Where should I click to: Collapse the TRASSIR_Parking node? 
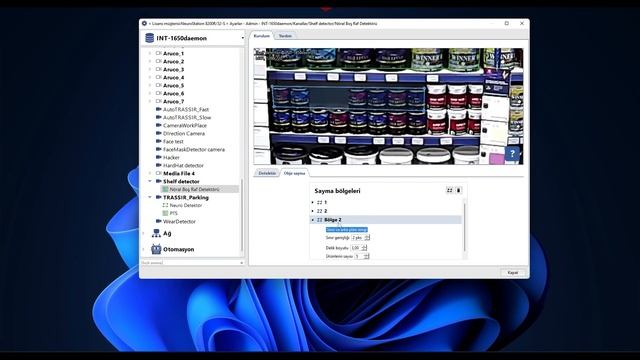[150, 197]
